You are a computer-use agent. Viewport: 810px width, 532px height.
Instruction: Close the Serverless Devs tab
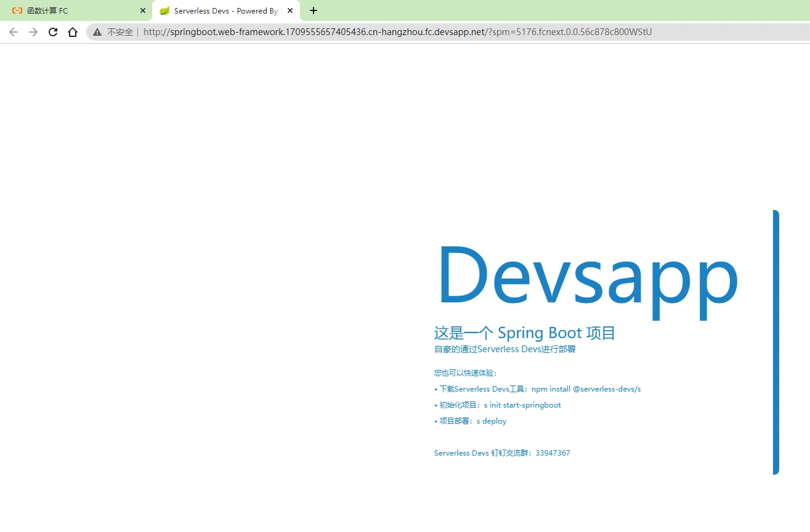point(290,11)
